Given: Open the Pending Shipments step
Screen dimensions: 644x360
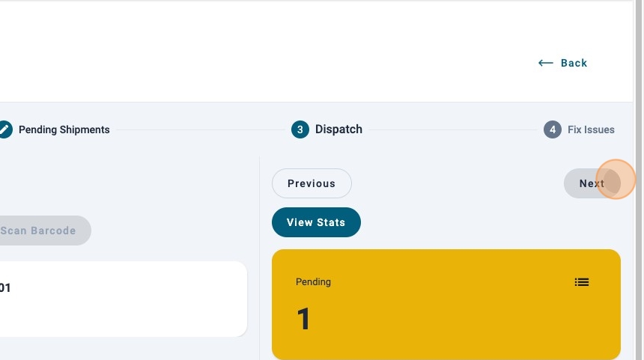Looking at the screenshot, I should pos(64,129).
